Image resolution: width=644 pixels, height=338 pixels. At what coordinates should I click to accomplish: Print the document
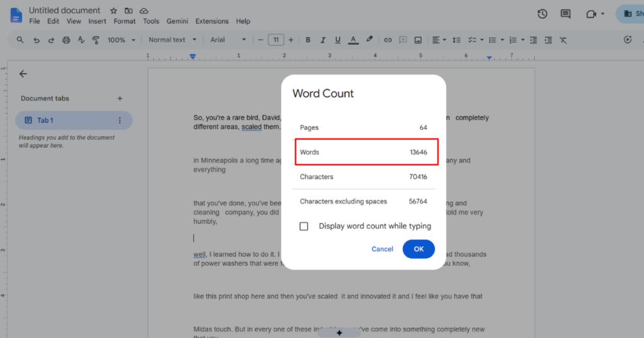(66, 40)
